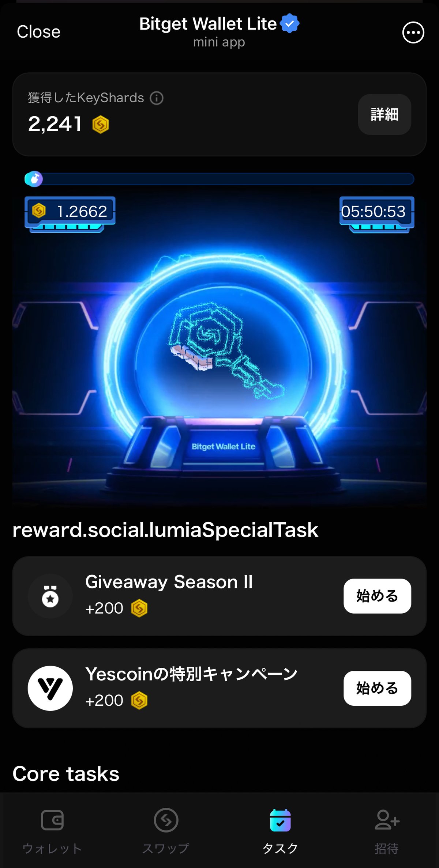Viewport: 439px width, 868px height.
Task: Start the Giveaway Season II task
Action: click(377, 596)
